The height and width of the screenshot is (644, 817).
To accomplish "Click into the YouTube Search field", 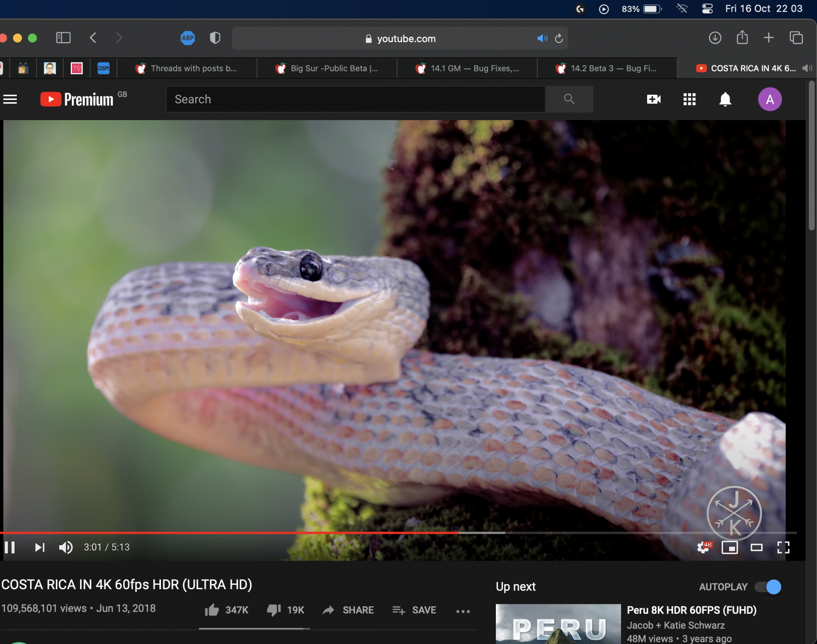I will [x=355, y=99].
